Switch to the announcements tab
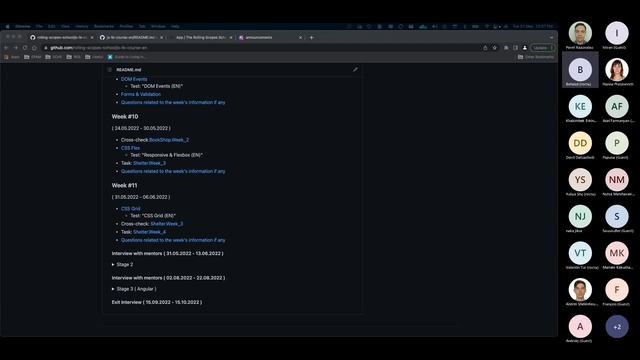Viewport: 640px width, 360px height. (269, 38)
